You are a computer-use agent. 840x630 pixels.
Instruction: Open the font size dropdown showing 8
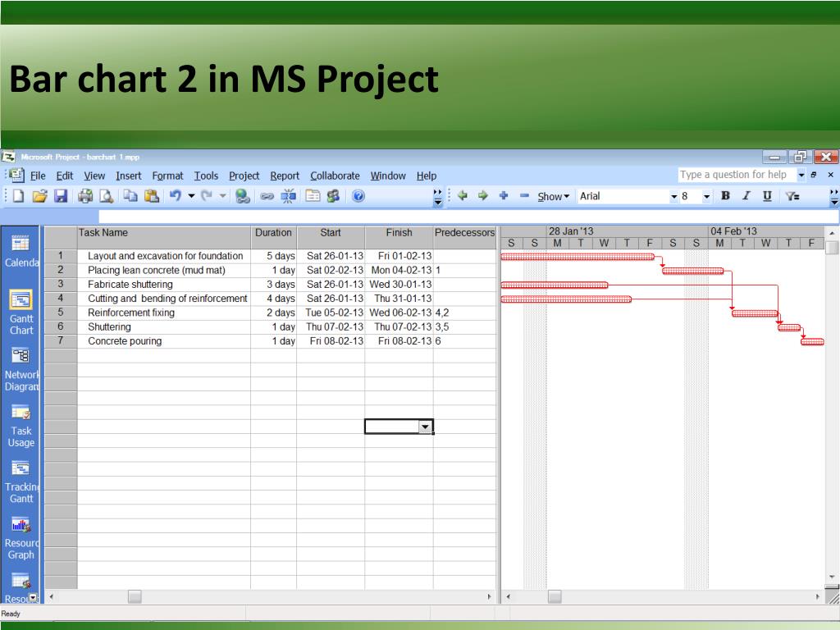706,197
